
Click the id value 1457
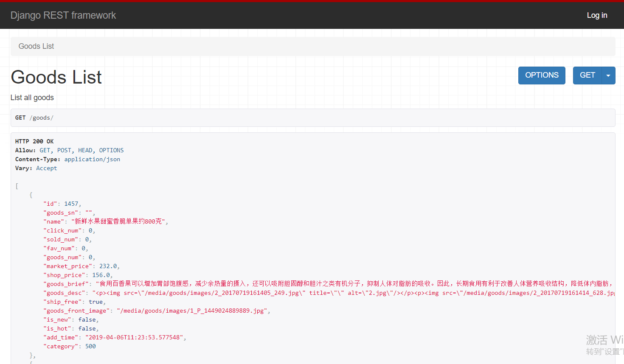(x=71, y=204)
